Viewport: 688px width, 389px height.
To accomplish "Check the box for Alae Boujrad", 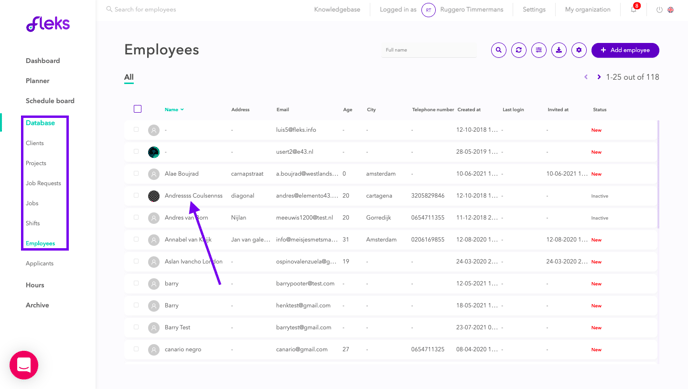I will click(x=136, y=174).
